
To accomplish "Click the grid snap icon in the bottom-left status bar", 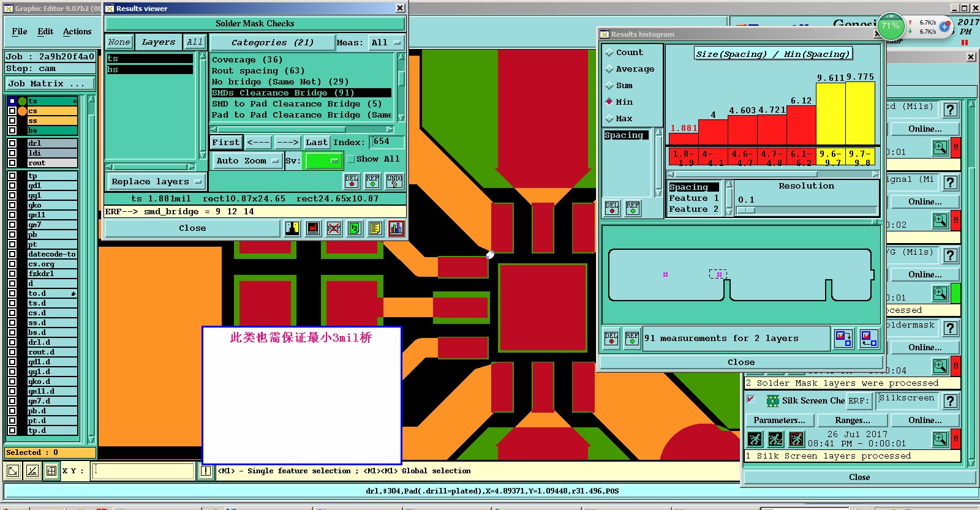I will [51, 471].
